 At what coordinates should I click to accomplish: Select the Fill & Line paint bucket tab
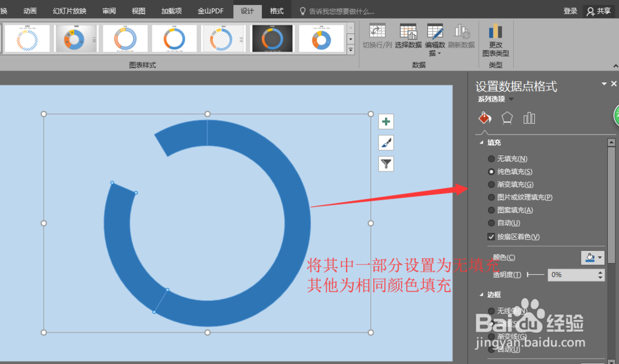tap(485, 118)
